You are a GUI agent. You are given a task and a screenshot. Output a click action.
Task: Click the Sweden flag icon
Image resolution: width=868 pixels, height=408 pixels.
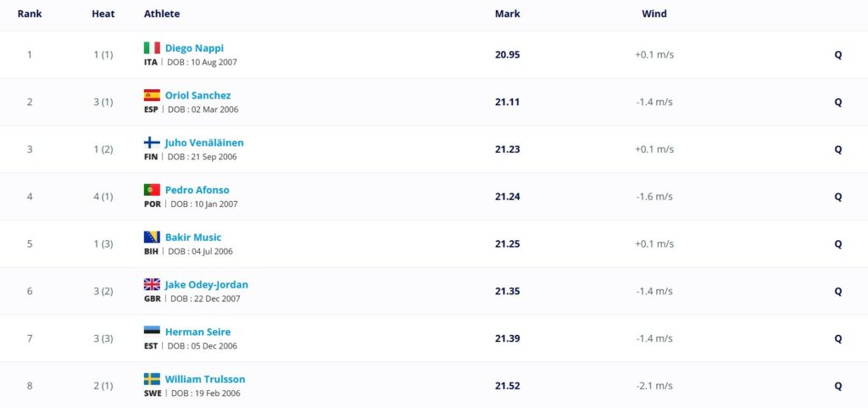152,379
